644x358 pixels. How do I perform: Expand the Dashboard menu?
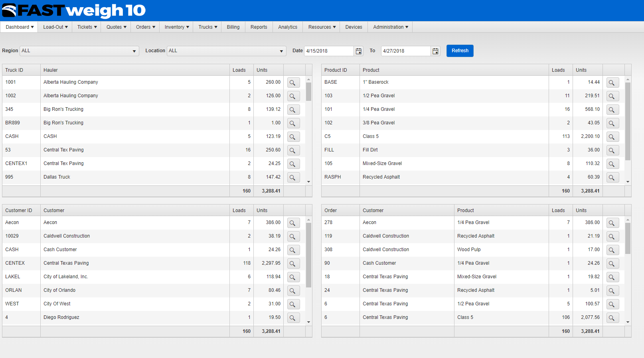point(20,27)
